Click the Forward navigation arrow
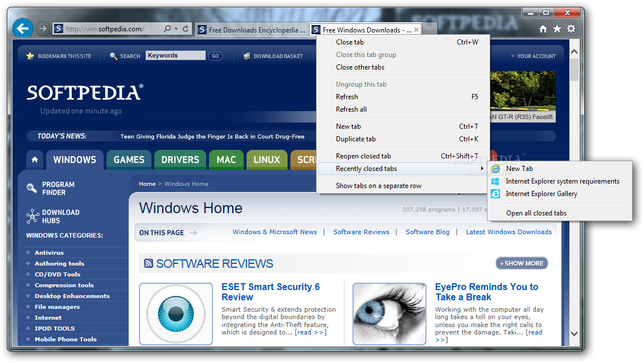 (x=42, y=28)
